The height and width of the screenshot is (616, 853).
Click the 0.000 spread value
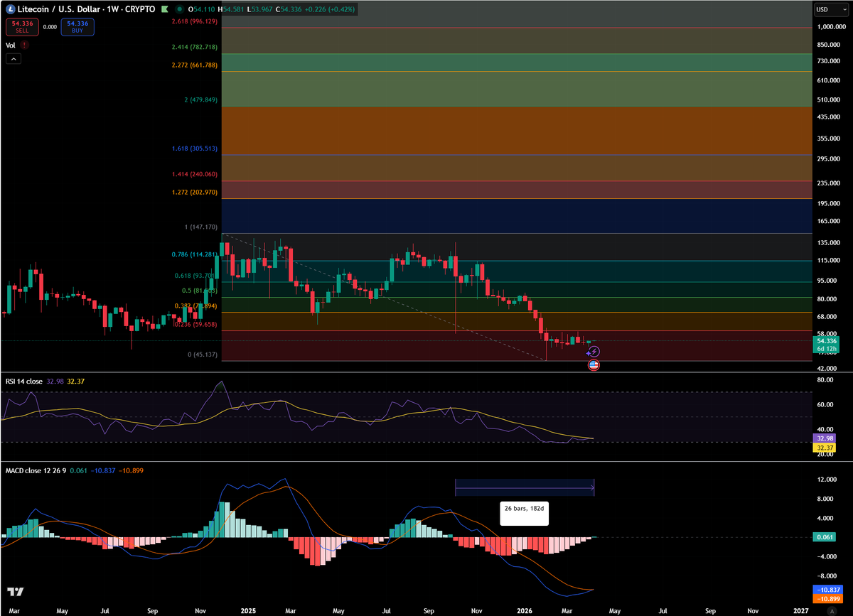[x=50, y=26]
